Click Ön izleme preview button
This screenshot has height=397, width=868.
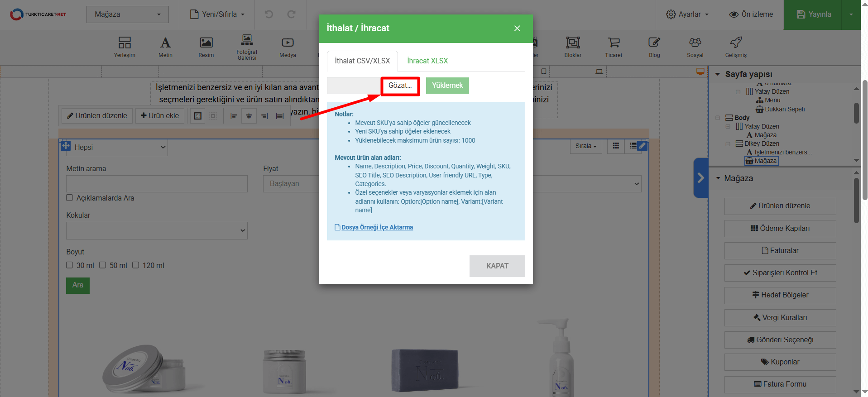tap(751, 14)
